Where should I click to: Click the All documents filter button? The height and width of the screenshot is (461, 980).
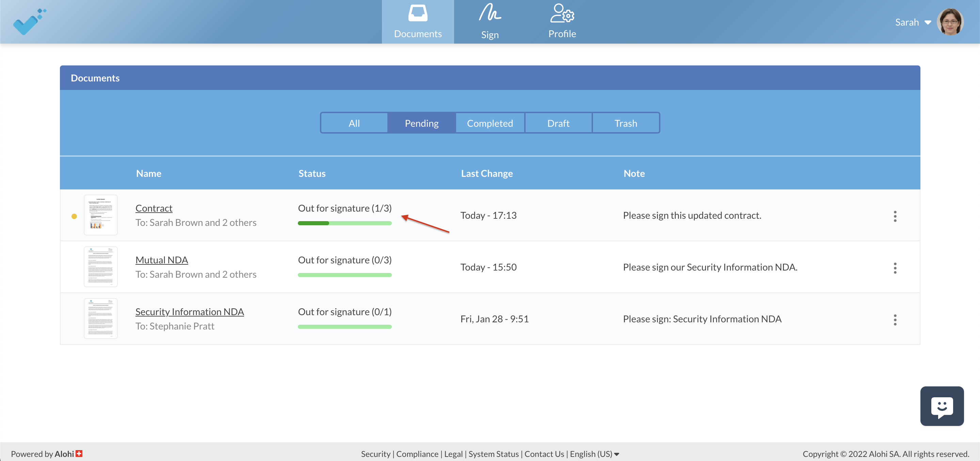point(354,123)
